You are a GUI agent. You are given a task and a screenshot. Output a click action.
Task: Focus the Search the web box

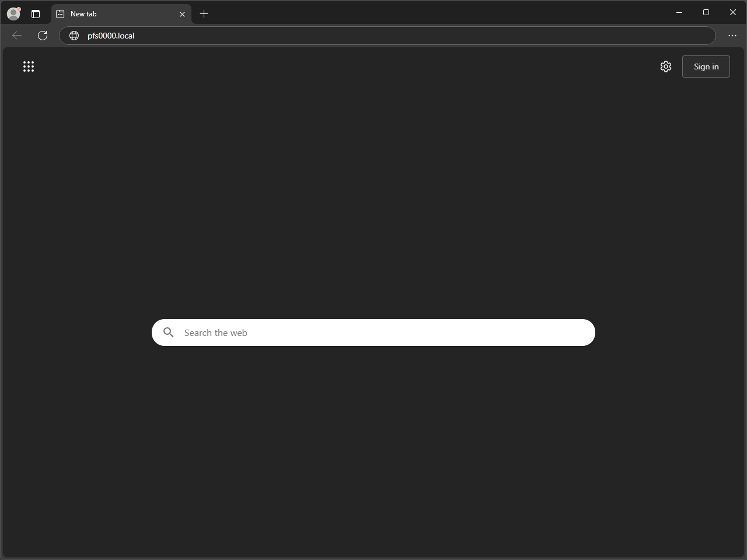(373, 332)
